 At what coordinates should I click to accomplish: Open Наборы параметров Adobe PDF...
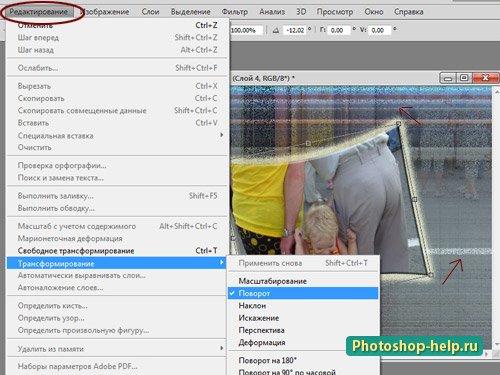117,366
